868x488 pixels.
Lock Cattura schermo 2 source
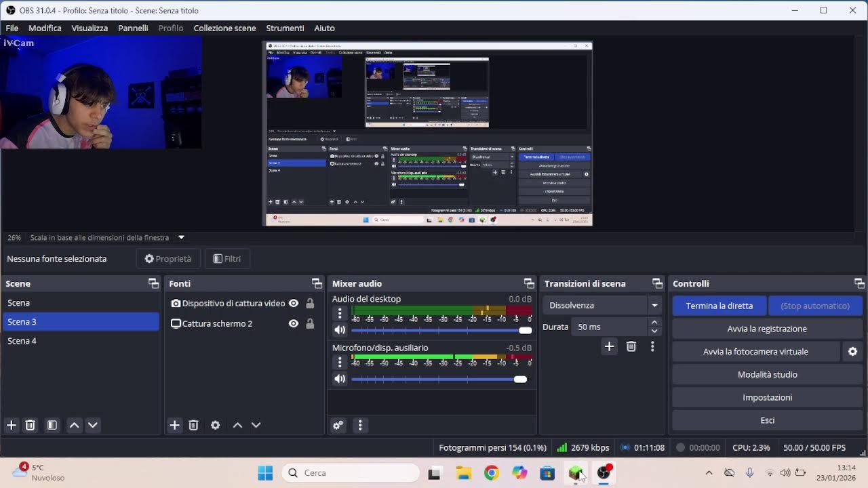coord(310,324)
